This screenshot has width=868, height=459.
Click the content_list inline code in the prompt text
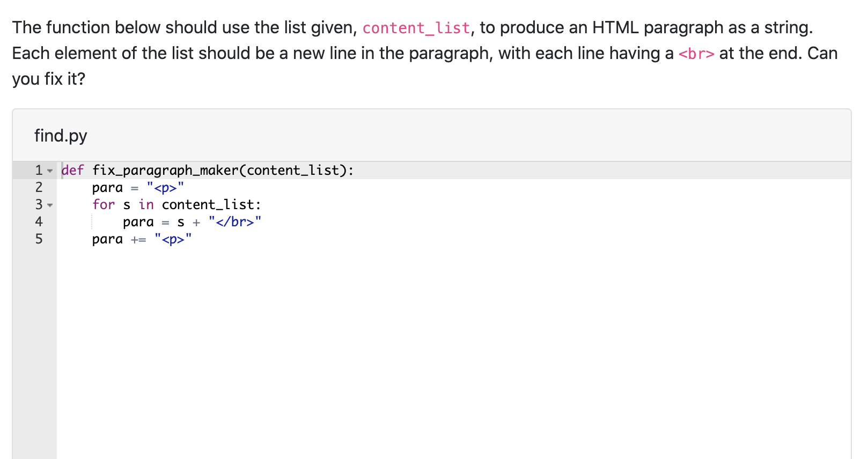pyautogui.click(x=416, y=27)
